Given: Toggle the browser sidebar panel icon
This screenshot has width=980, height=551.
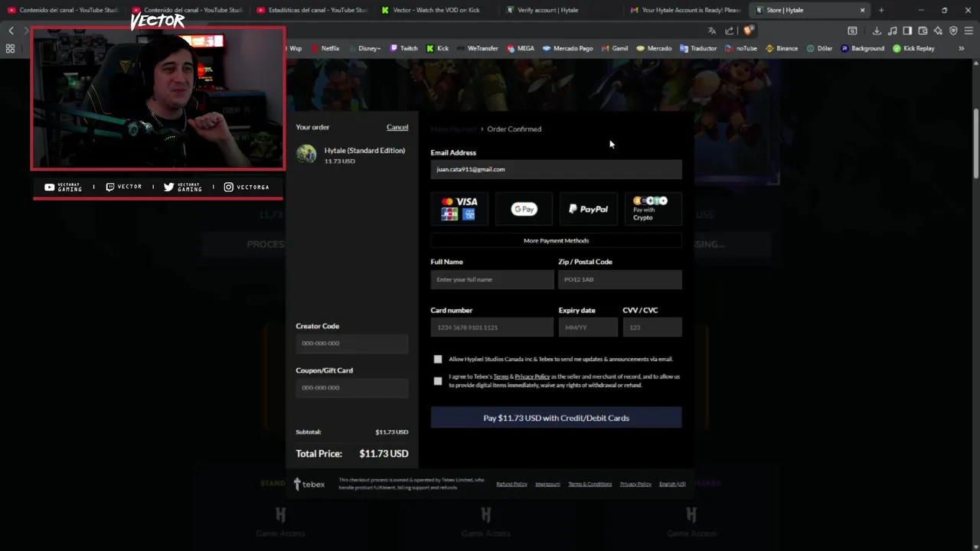Looking at the screenshot, I should pos(907,31).
